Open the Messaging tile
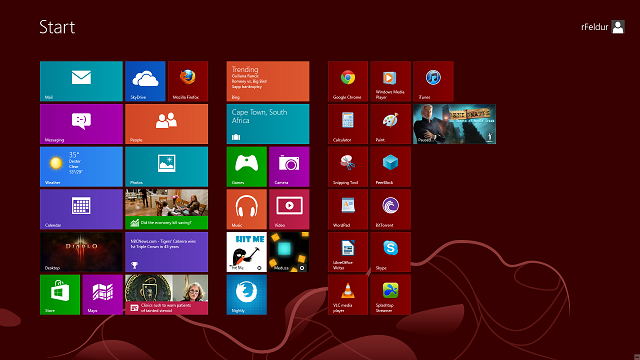Viewport: 640px width, 360px height. tap(81, 124)
